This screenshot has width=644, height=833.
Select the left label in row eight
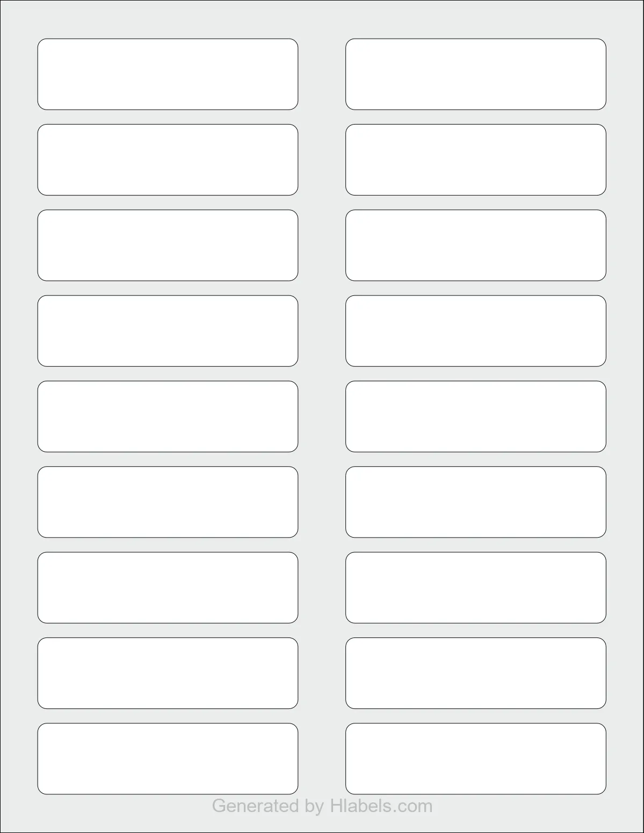[x=168, y=673]
